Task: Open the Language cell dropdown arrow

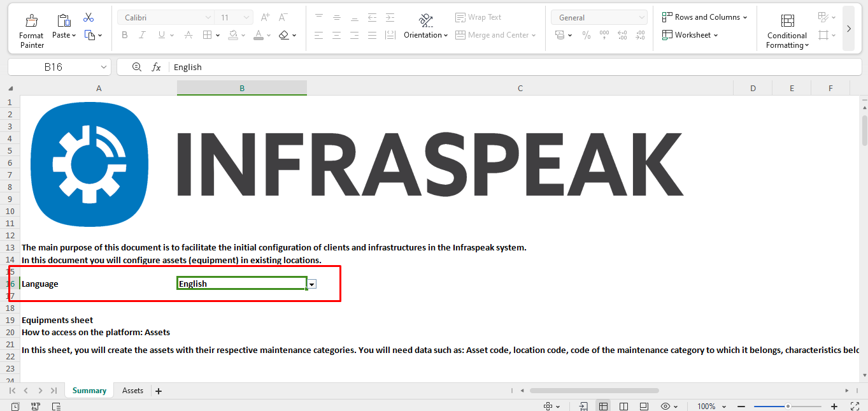Action: tap(311, 284)
